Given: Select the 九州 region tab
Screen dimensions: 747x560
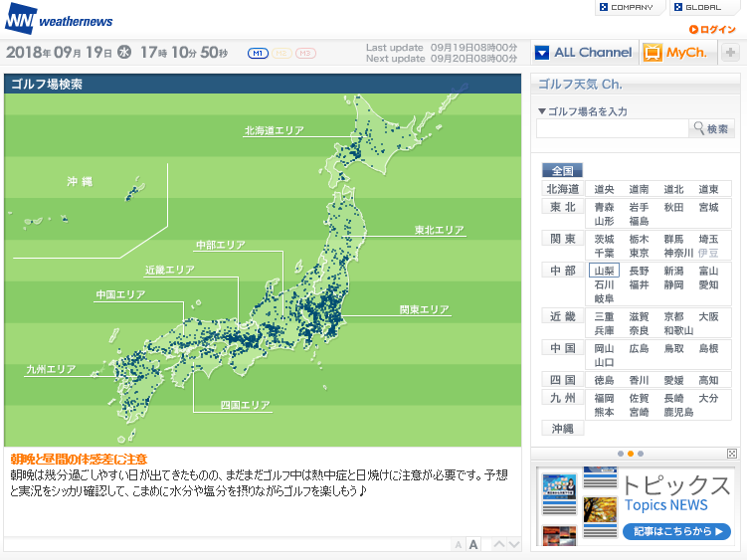Looking at the screenshot, I should (x=563, y=398).
